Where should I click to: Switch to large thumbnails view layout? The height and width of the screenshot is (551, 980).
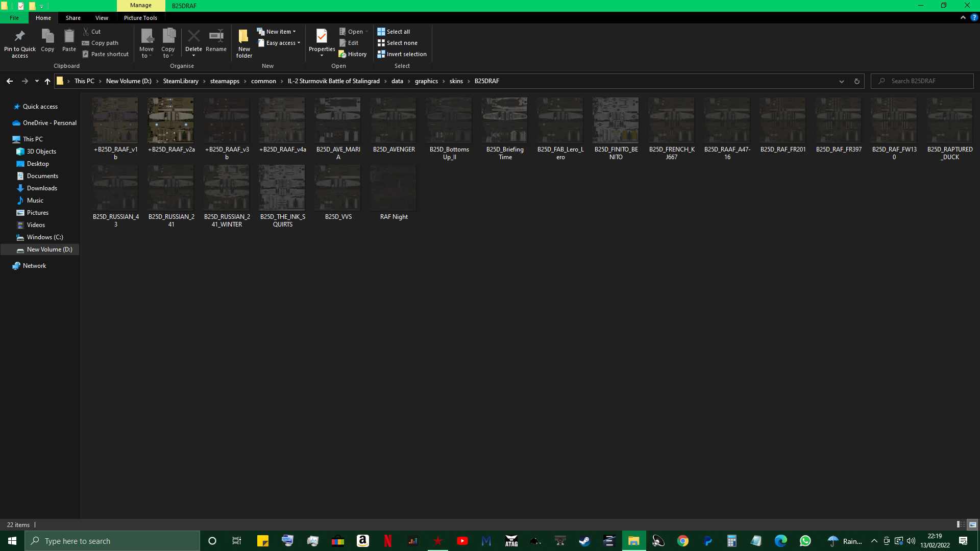(x=972, y=524)
